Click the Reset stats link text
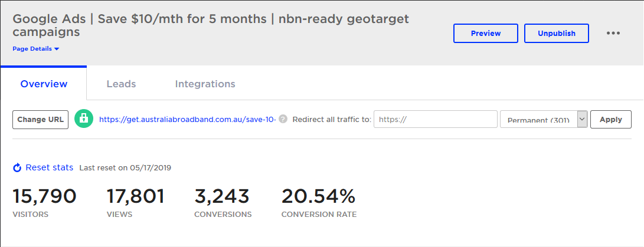Screen dimensions: 644x247 coord(49,167)
